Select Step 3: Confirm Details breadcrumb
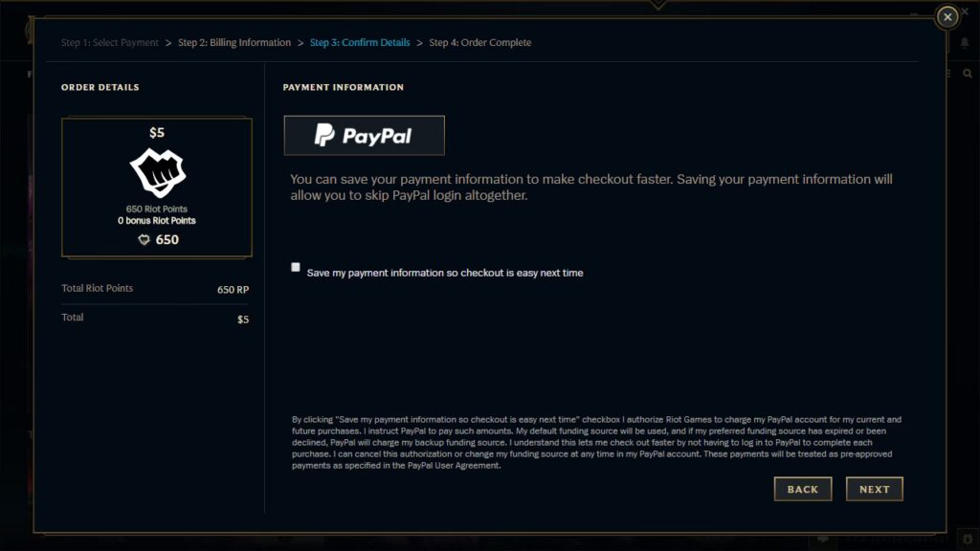Viewport: 980px width, 551px height. point(360,42)
